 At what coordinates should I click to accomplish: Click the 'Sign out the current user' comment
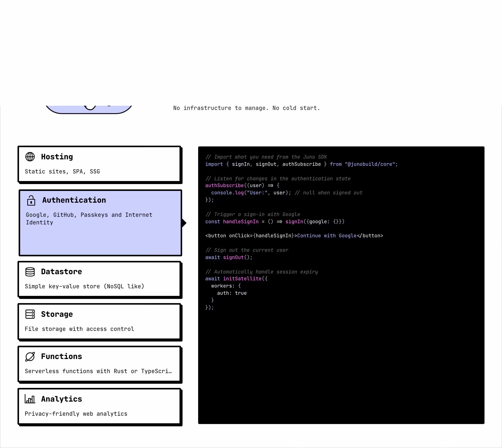[x=247, y=250]
